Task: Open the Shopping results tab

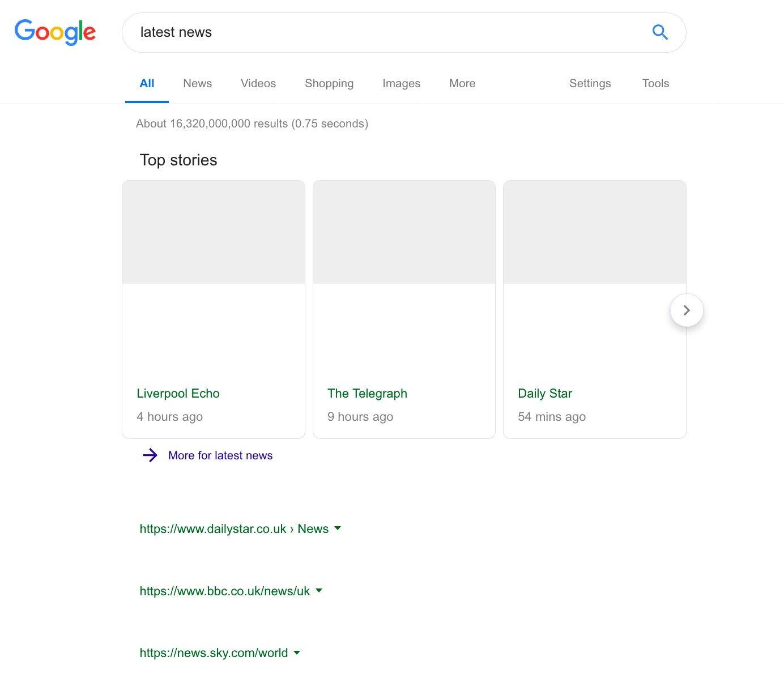Action: point(329,83)
